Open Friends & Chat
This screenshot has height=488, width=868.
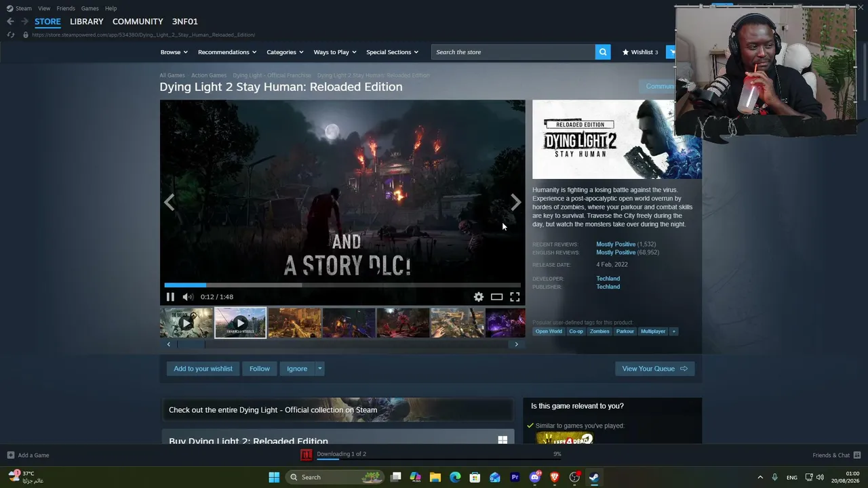pyautogui.click(x=836, y=455)
